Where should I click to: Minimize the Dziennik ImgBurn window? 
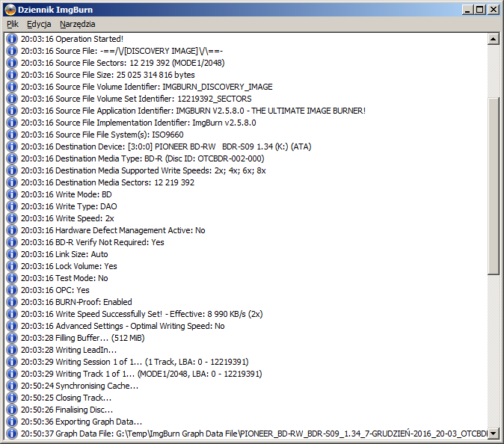click(x=467, y=10)
